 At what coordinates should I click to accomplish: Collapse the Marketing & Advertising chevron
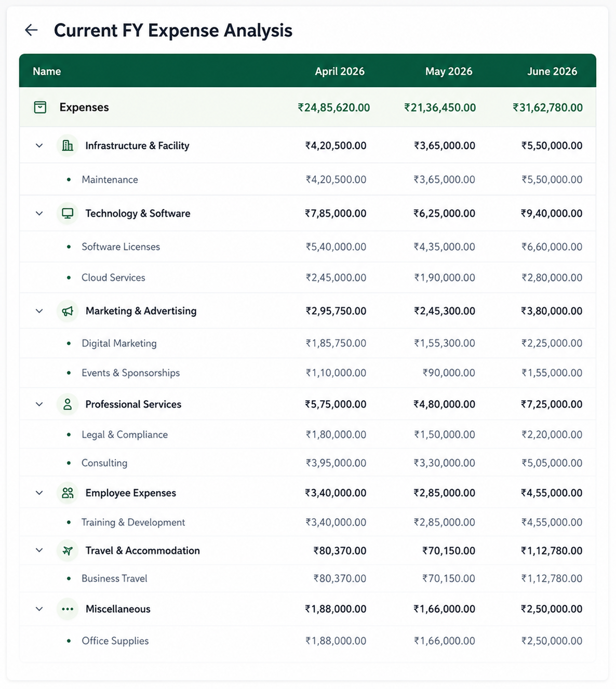(x=39, y=311)
